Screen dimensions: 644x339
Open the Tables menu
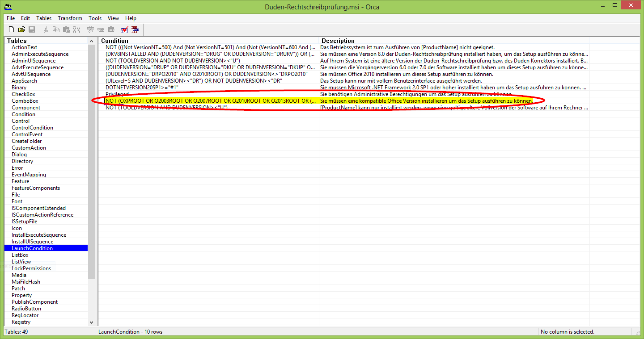[x=44, y=18]
